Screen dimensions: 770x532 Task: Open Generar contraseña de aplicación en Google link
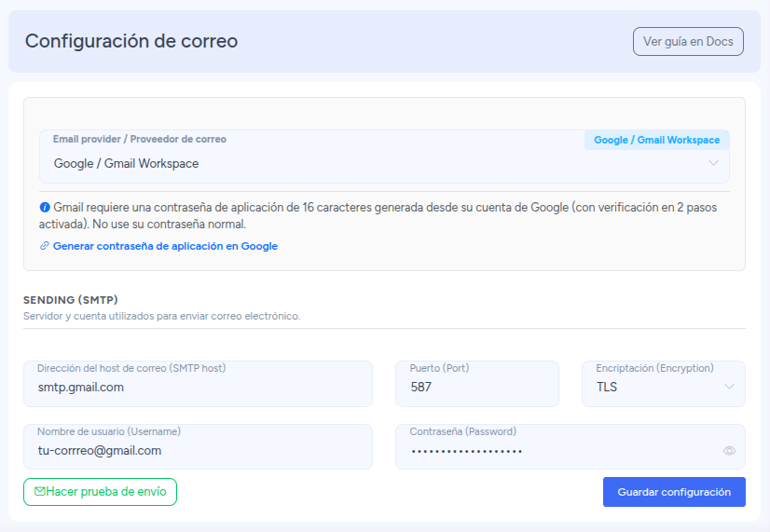click(x=165, y=246)
